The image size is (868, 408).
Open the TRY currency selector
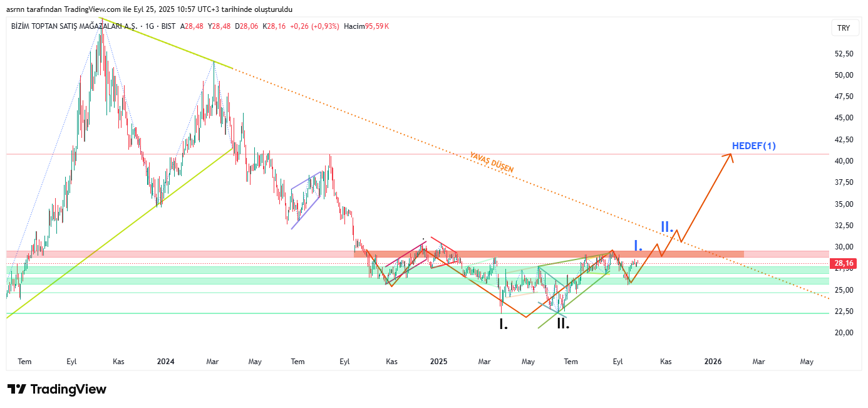[844, 28]
